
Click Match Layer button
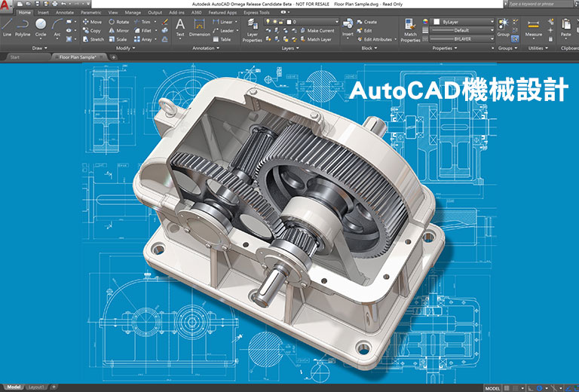pyautogui.click(x=316, y=39)
